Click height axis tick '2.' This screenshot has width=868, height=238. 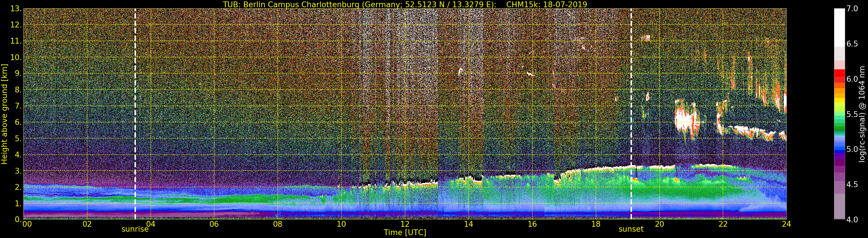click(x=18, y=187)
